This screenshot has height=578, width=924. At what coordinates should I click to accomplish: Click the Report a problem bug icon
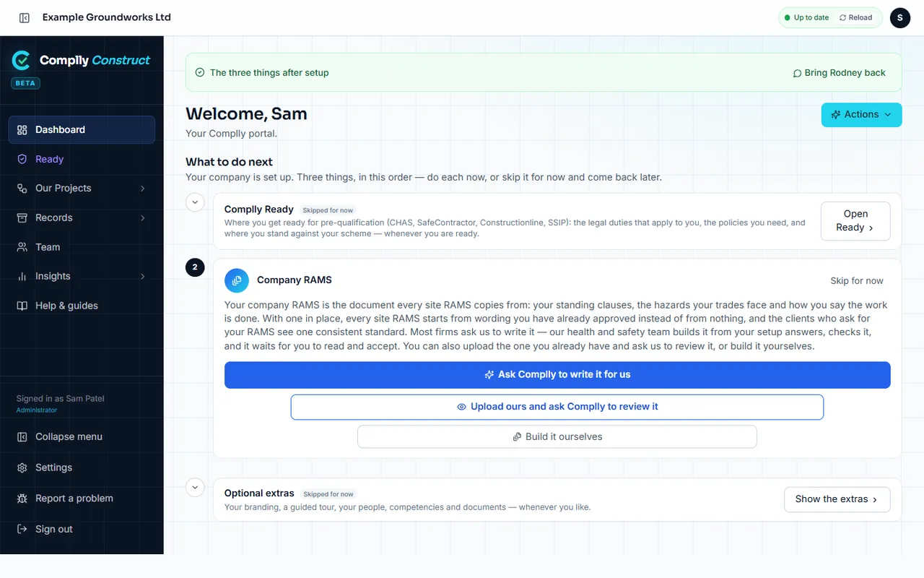coord(22,499)
